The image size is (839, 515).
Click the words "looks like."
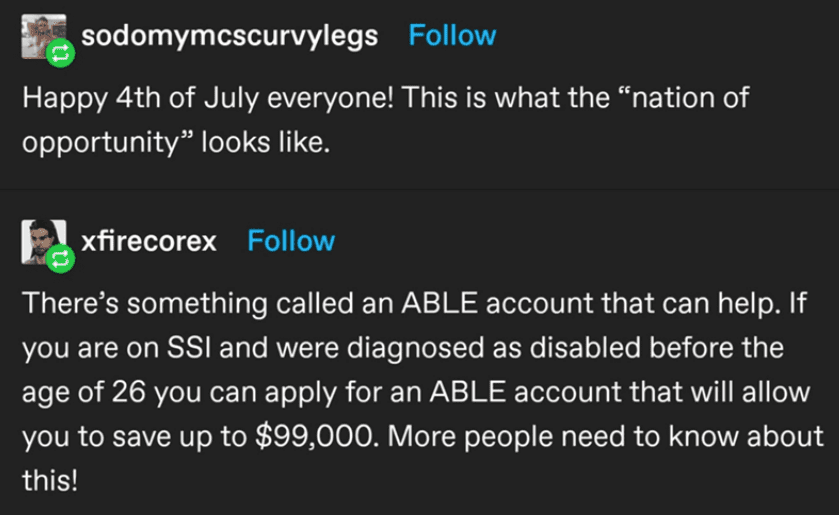pos(265,142)
